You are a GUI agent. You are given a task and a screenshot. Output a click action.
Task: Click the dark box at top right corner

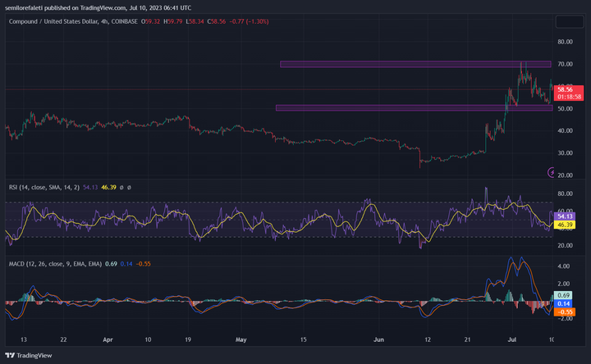[570, 21]
